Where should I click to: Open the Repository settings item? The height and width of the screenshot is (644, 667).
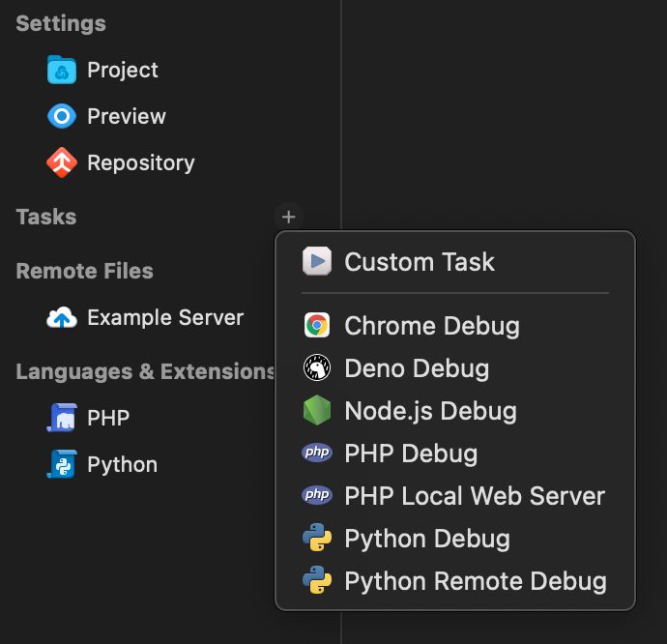point(140,162)
